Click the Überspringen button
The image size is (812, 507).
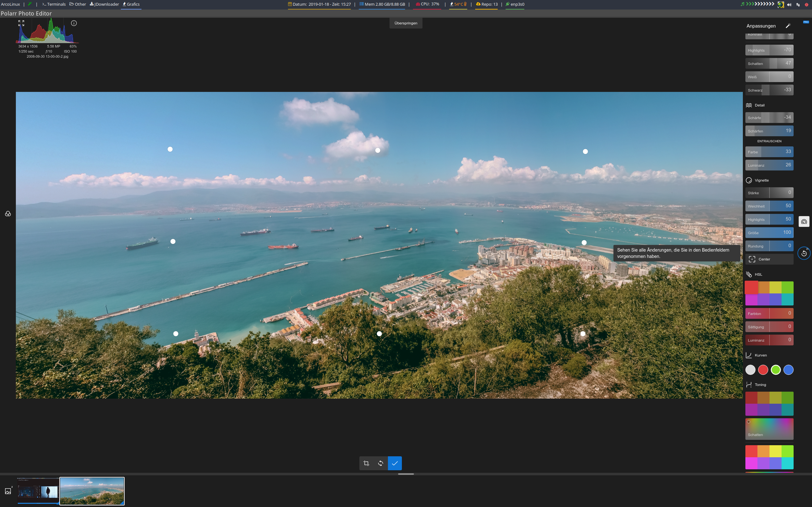click(406, 23)
